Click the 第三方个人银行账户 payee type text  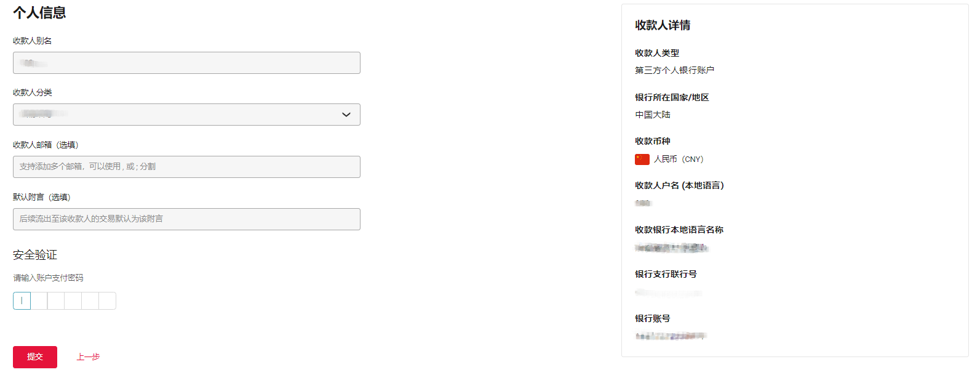tap(674, 70)
